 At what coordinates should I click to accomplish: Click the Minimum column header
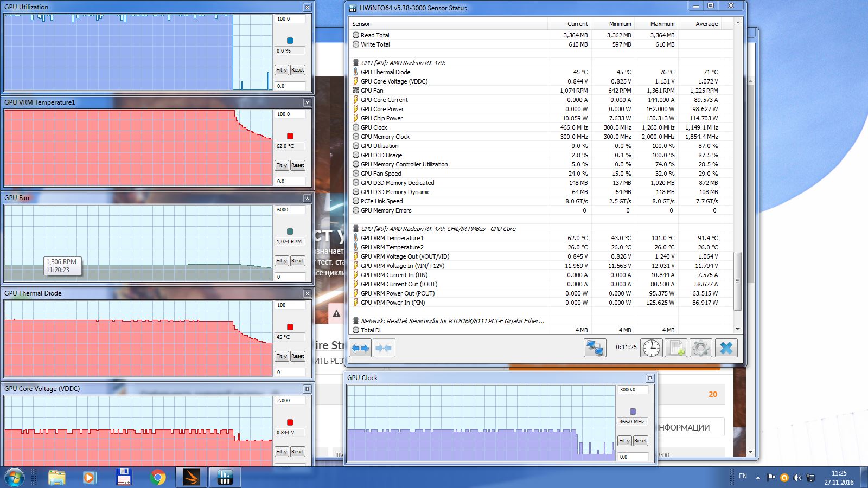[x=612, y=24]
